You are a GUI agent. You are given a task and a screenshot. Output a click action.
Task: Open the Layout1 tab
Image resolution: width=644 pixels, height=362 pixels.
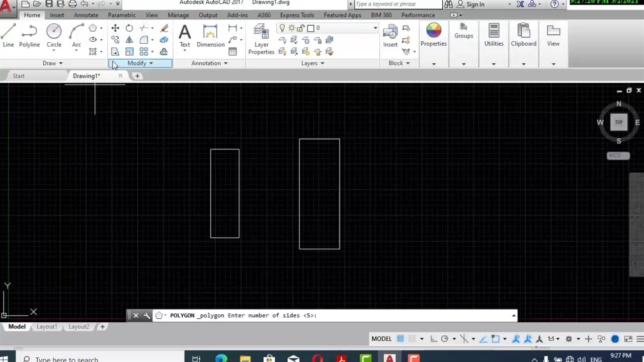click(x=46, y=327)
